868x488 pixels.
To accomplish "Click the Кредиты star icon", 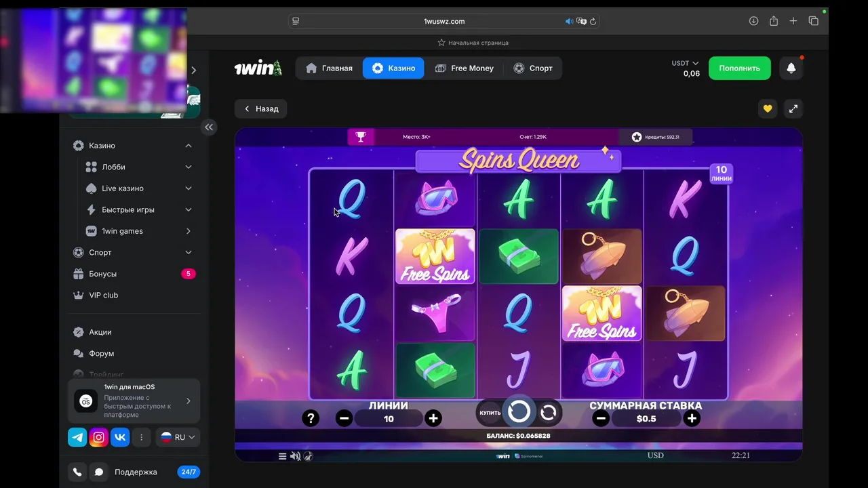I will 636,137.
